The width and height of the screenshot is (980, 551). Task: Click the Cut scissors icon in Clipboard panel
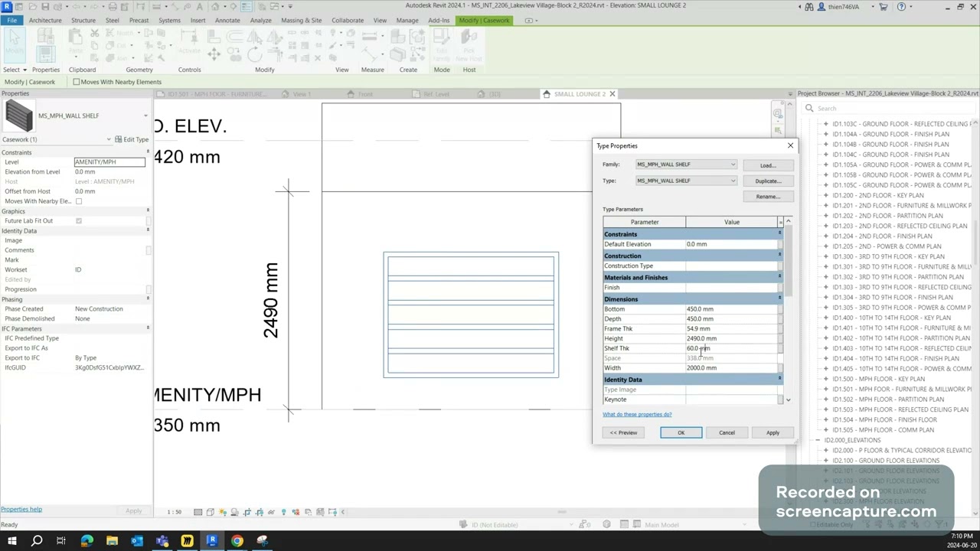coord(95,34)
